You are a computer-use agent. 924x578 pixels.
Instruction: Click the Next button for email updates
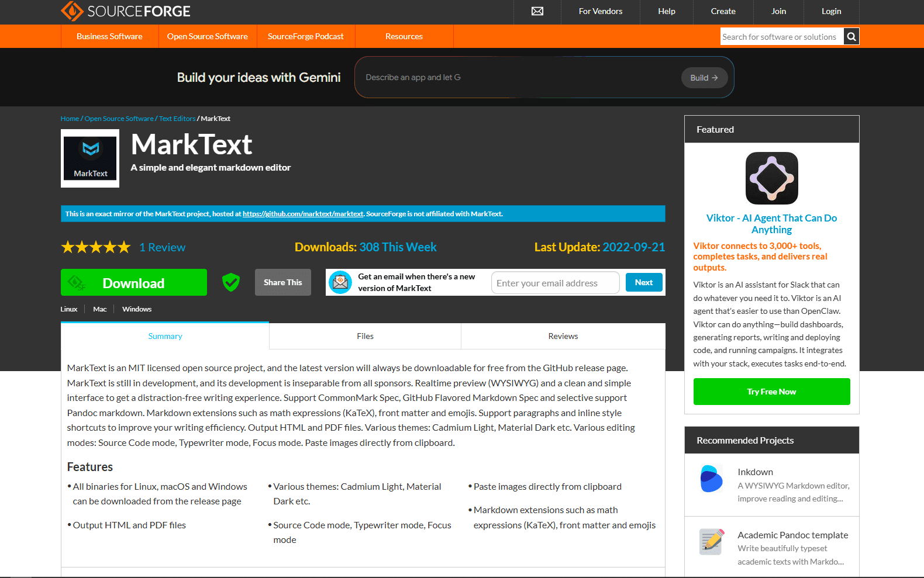[x=644, y=282]
